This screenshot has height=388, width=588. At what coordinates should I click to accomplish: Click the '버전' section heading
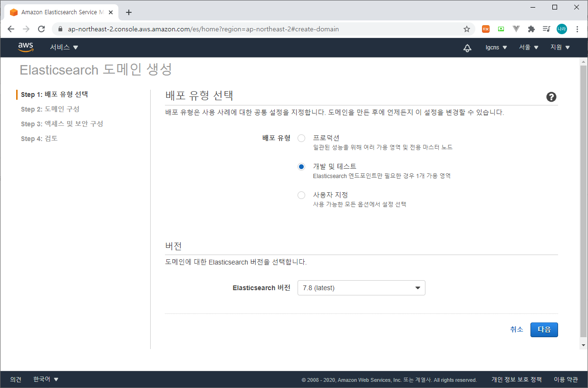point(174,246)
